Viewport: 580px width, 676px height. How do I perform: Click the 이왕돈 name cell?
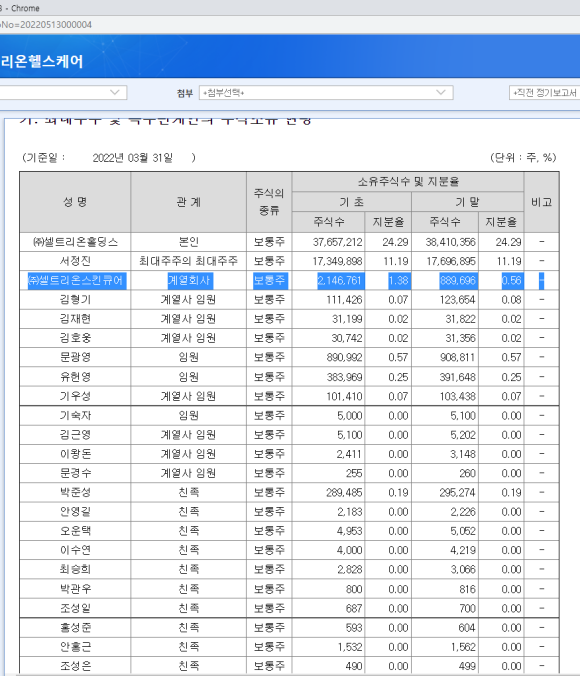click(x=75, y=454)
